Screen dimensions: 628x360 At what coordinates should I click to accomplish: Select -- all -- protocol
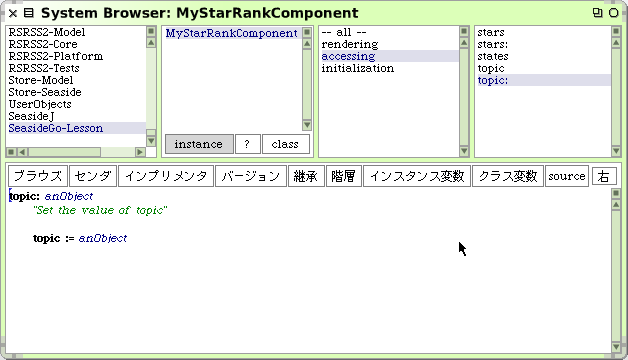click(389, 32)
